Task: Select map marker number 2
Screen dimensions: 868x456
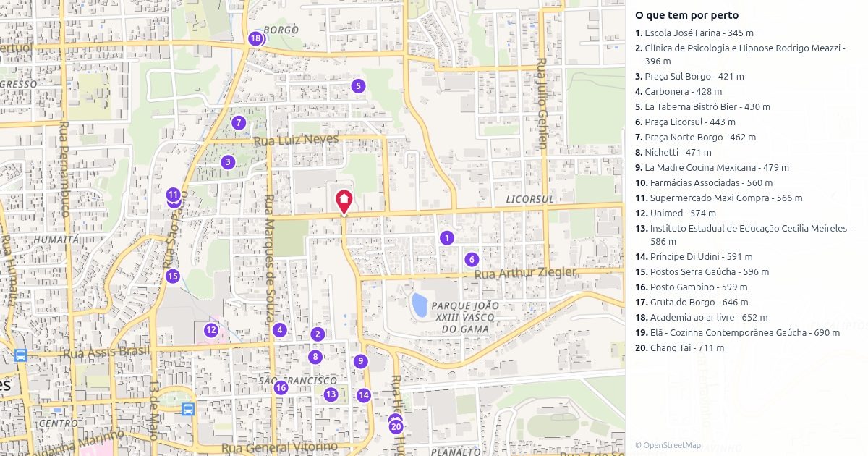Action: point(318,334)
